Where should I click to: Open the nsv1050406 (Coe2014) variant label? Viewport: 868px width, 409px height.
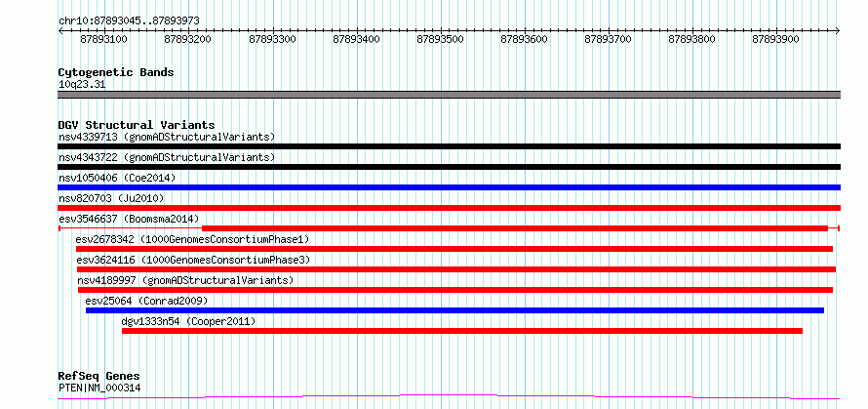(117, 178)
